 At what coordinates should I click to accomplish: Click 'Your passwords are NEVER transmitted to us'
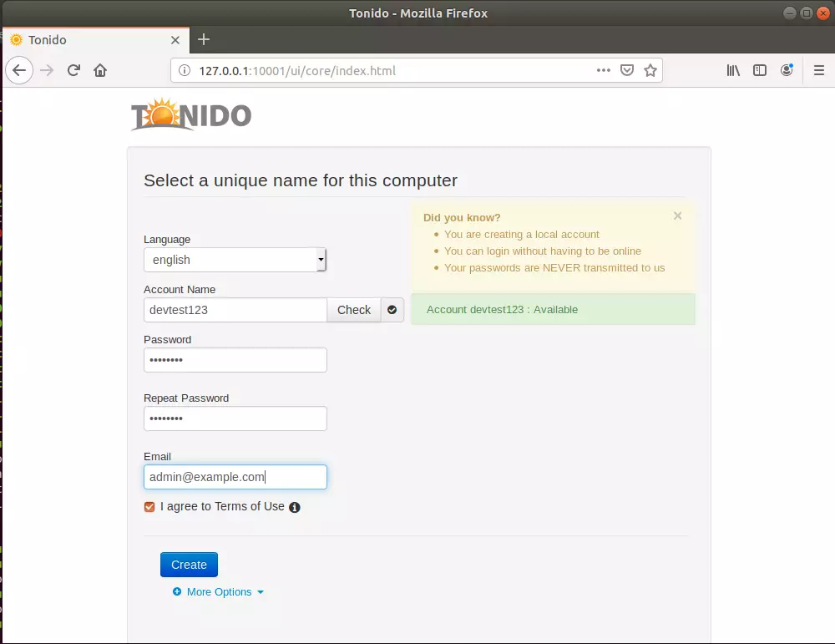click(x=554, y=267)
